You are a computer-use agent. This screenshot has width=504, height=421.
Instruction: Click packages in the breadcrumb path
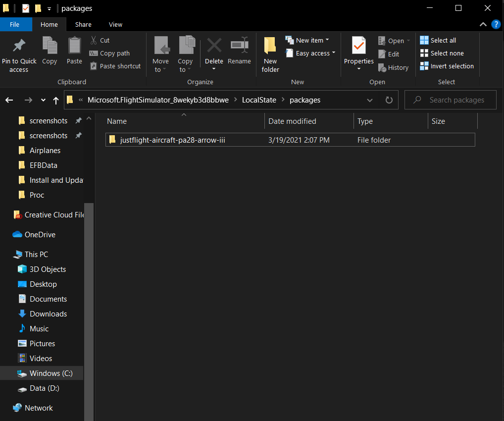coord(304,100)
